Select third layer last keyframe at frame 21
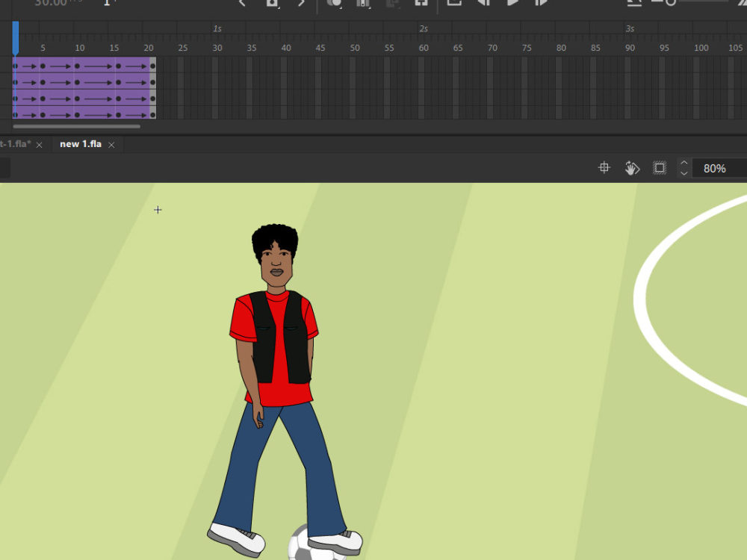 click(152, 99)
